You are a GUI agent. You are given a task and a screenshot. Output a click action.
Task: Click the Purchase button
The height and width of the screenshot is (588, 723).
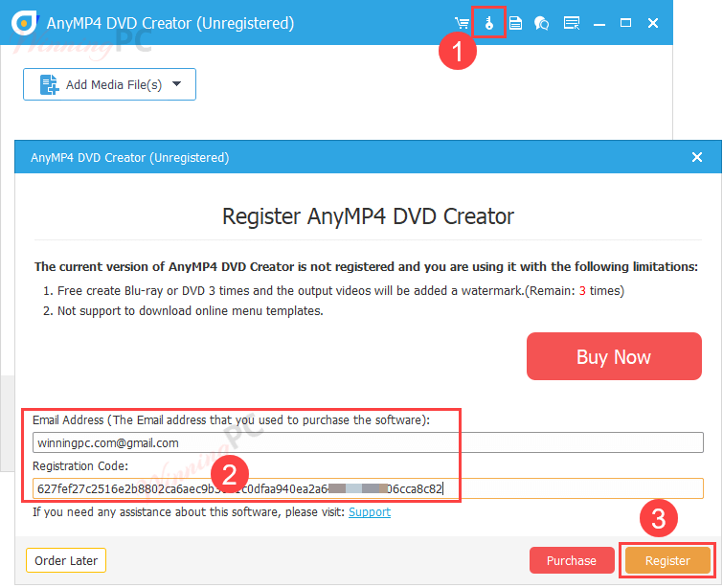572,560
